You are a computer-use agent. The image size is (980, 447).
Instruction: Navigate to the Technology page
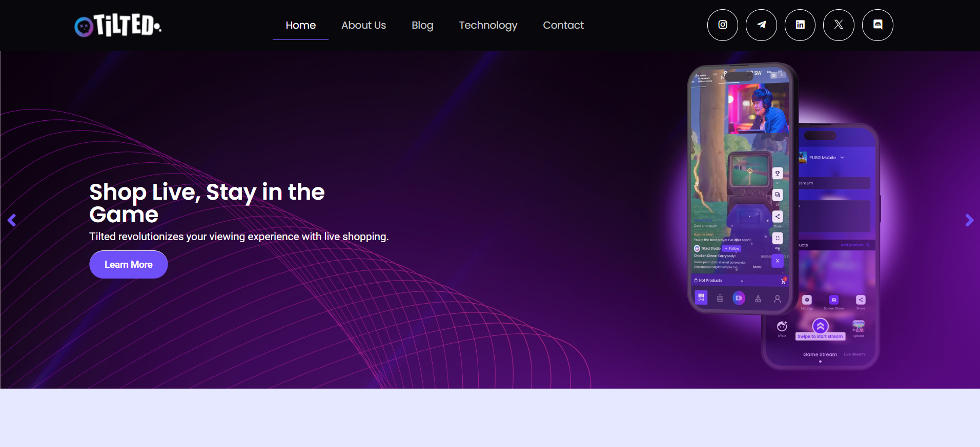click(x=488, y=25)
